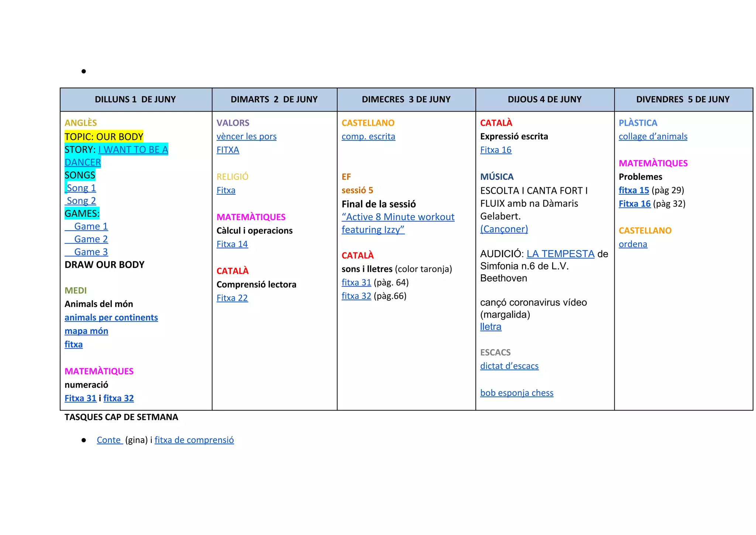Viewport: 756px width, 535px height.
Task: Open Active 8 Minute workout link
Action: point(398,217)
